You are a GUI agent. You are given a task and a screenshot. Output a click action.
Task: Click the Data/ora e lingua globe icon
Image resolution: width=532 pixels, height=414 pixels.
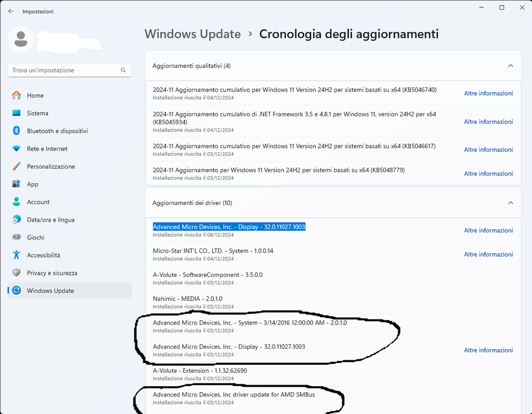click(x=17, y=219)
